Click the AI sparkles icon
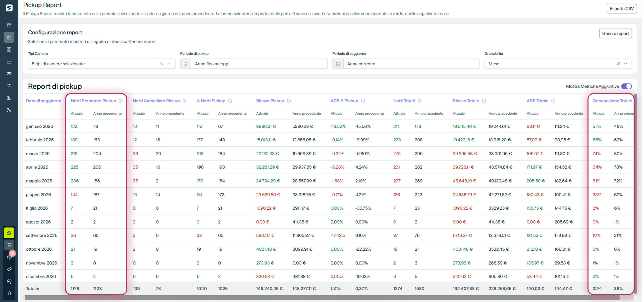The image size is (644, 302). pyautogui.click(x=9, y=269)
